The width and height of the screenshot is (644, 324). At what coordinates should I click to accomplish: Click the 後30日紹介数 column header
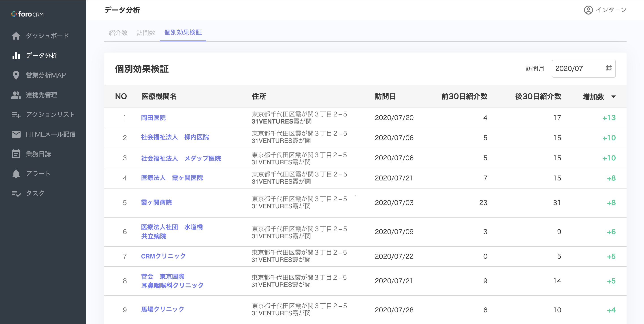tap(538, 96)
